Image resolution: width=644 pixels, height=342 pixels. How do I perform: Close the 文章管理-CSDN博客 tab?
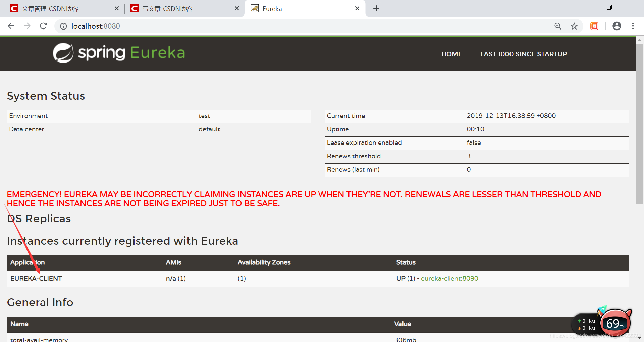click(117, 8)
